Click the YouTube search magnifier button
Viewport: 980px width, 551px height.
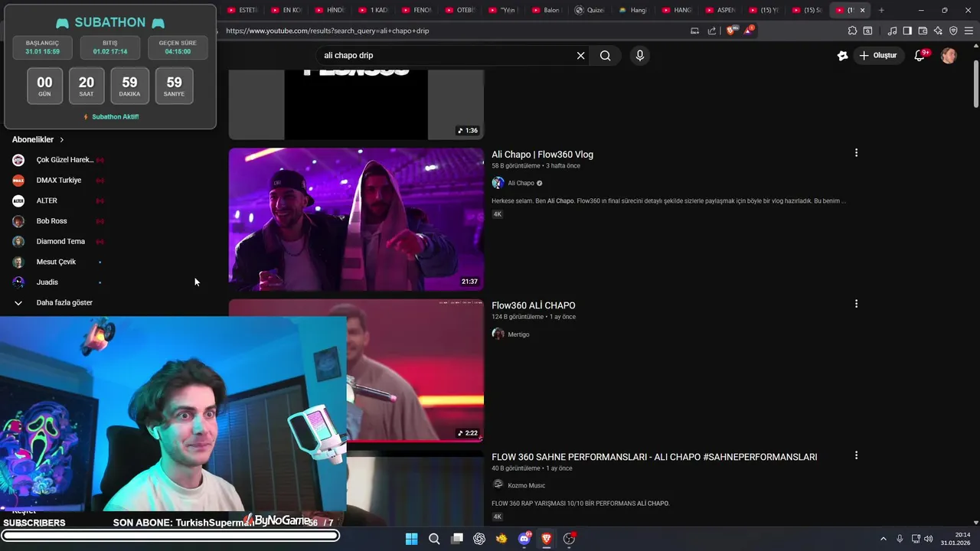tap(606, 55)
